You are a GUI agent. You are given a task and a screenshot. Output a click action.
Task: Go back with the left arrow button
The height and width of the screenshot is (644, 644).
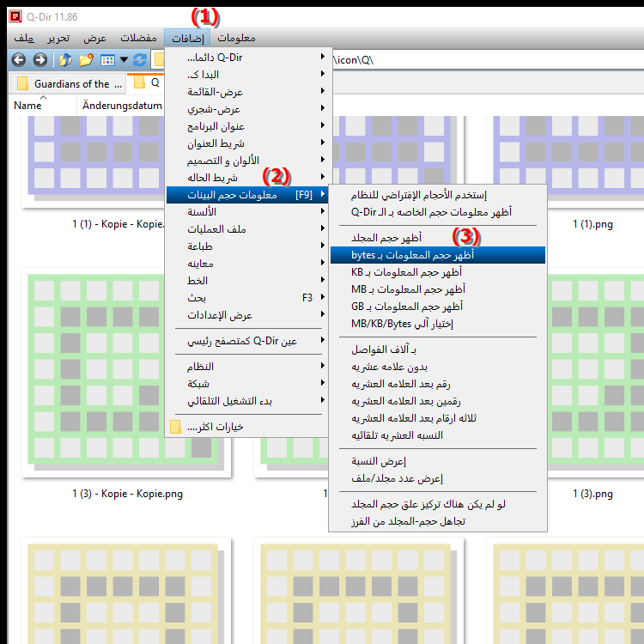pyautogui.click(x=19, y=60)
